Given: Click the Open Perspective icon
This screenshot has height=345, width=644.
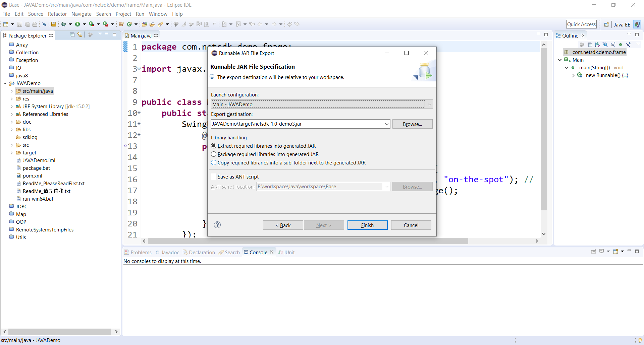Looking at the screenshot, I should (x=606, y=24).
